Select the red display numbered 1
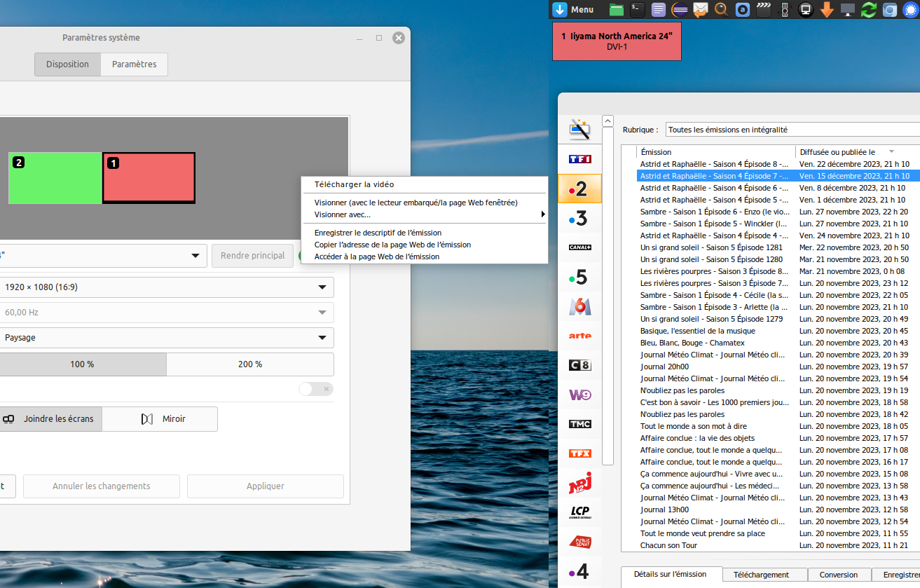 point(149,178)
